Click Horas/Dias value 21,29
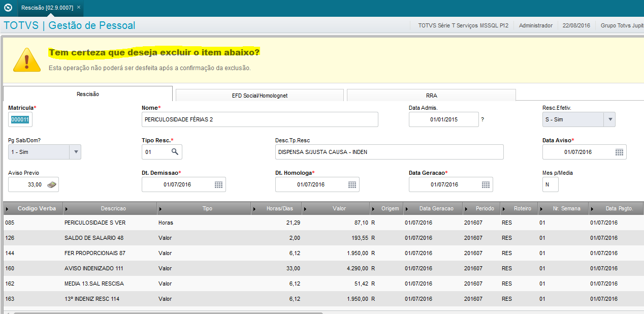 click(x=293, y=223)
